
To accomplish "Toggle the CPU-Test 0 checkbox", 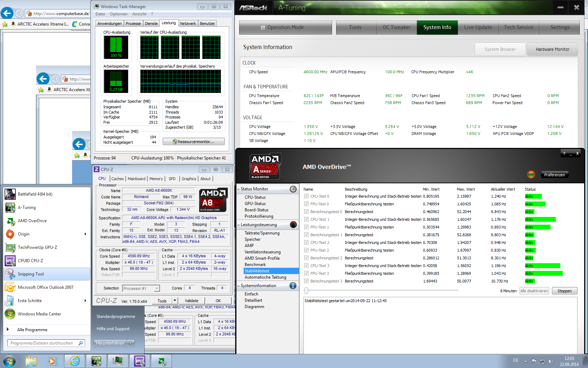I will (x=307, y=196).
